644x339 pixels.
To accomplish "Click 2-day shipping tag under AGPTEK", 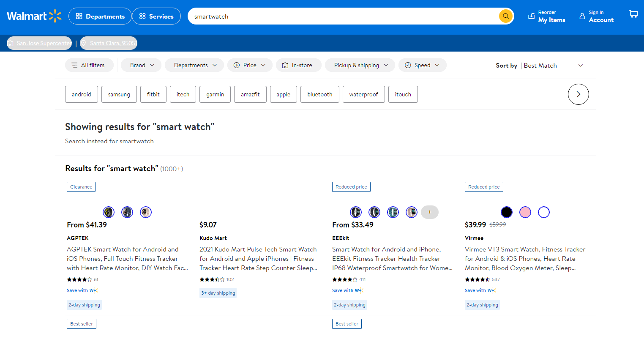I will [84, 305].
